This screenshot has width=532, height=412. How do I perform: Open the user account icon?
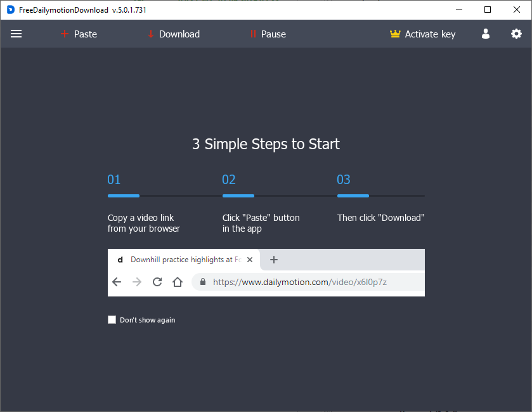coord(486,34)
